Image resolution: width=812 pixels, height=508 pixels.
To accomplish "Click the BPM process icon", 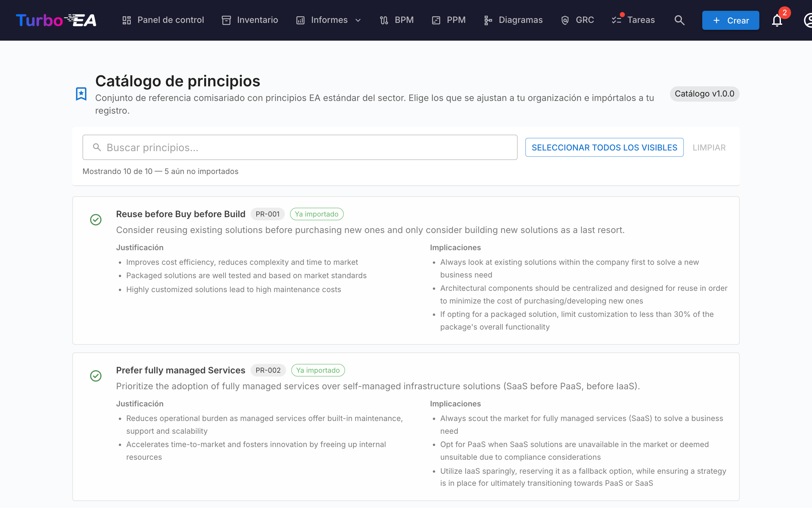I will tap(384, 20).
